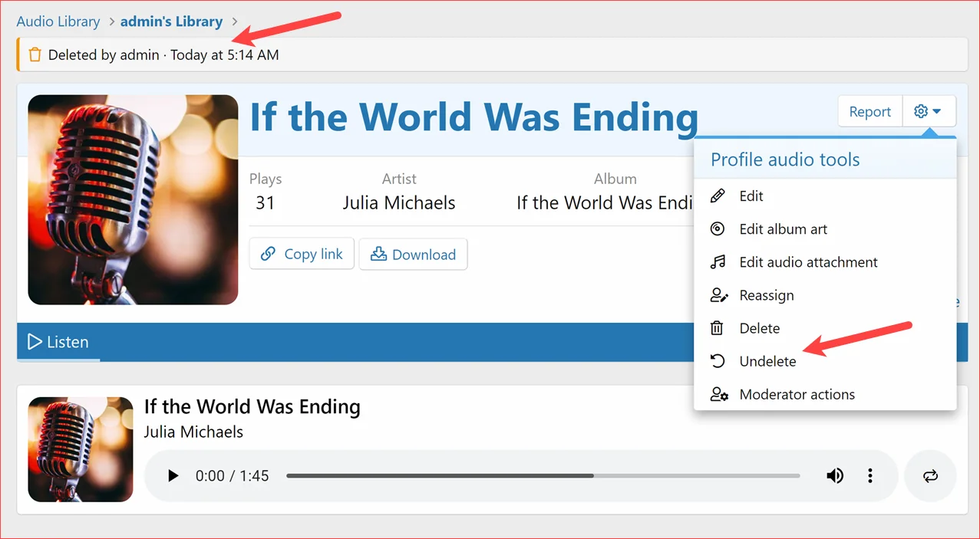Click the audio progress seek bar
980x539 pixels.
pyautogui.click(x=543, y=476)
